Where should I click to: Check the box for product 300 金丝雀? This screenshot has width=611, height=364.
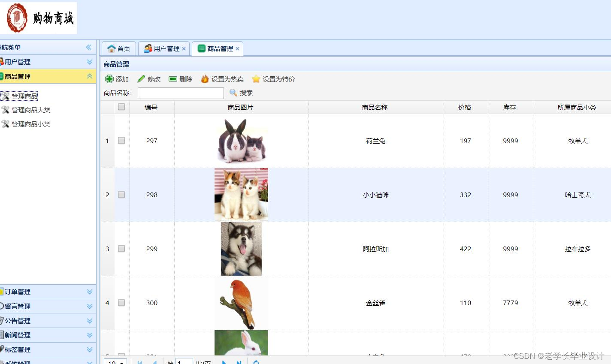point(121,303)
